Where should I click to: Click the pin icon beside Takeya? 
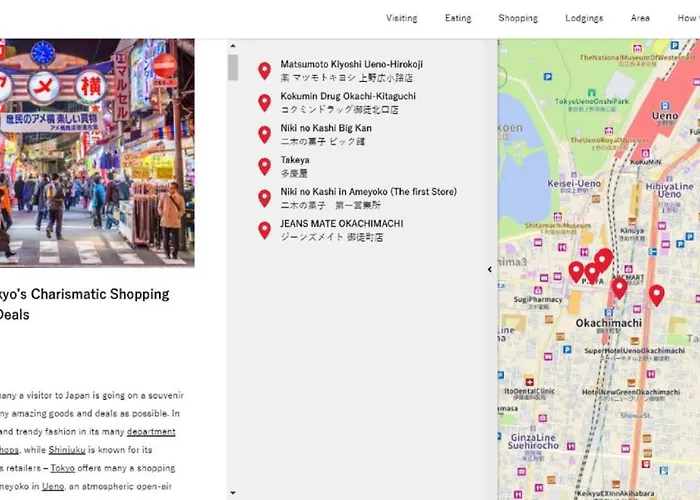(264, 167)
